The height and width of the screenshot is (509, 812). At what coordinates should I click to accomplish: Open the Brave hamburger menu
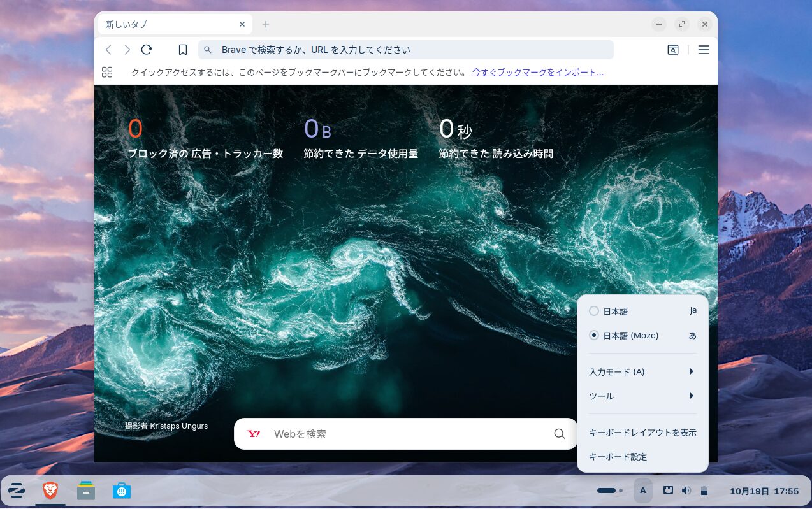(x=703, y=50)
